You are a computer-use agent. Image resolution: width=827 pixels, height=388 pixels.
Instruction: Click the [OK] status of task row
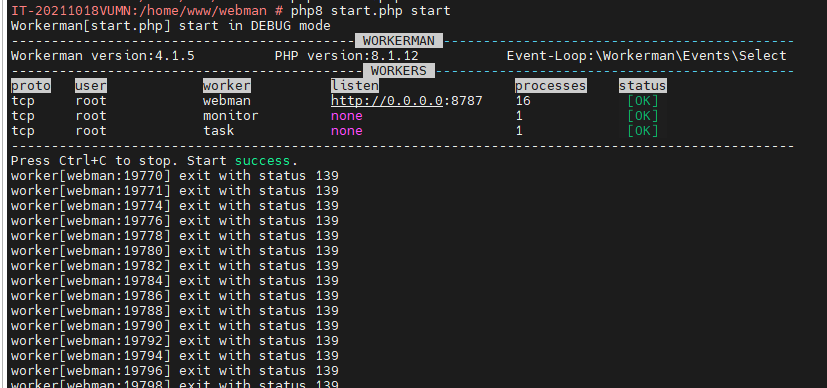coord(642,131)
